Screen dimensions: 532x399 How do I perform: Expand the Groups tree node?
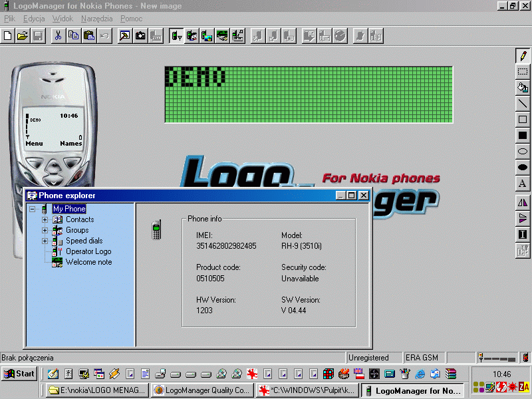[x=45, y=230]
